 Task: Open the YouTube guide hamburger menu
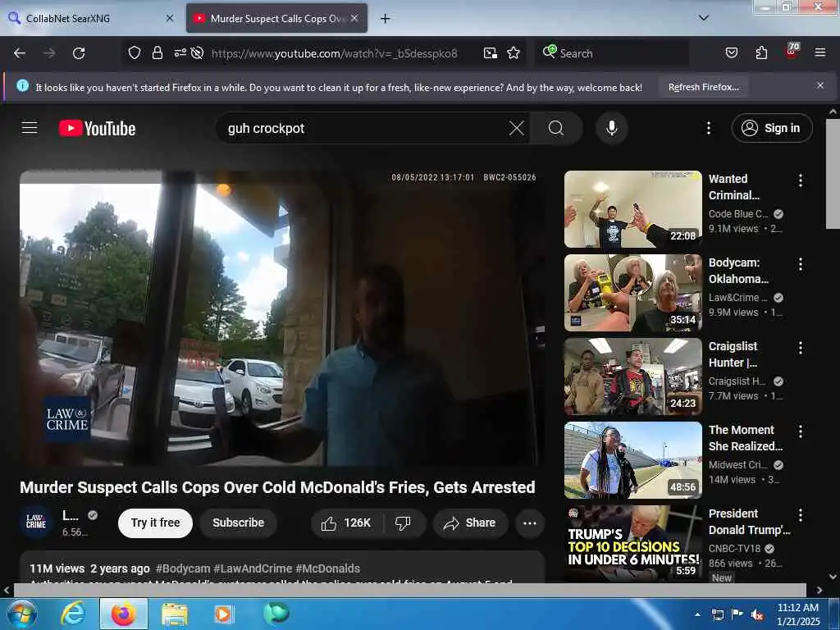coord(30,128)
